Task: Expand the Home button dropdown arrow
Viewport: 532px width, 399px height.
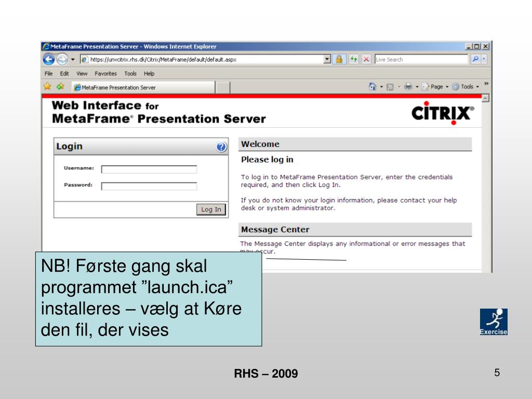Action: pyautogui.click(x=381, y=87)
